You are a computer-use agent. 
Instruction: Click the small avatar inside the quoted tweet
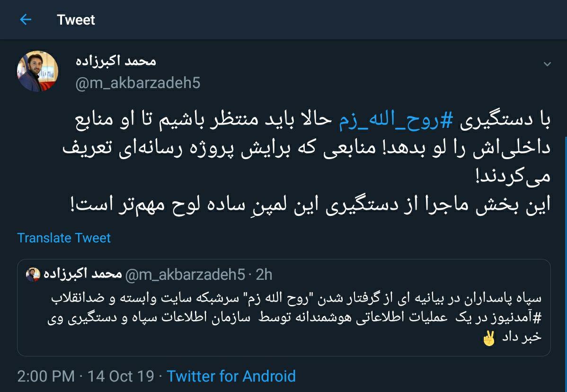coord(33,275)
